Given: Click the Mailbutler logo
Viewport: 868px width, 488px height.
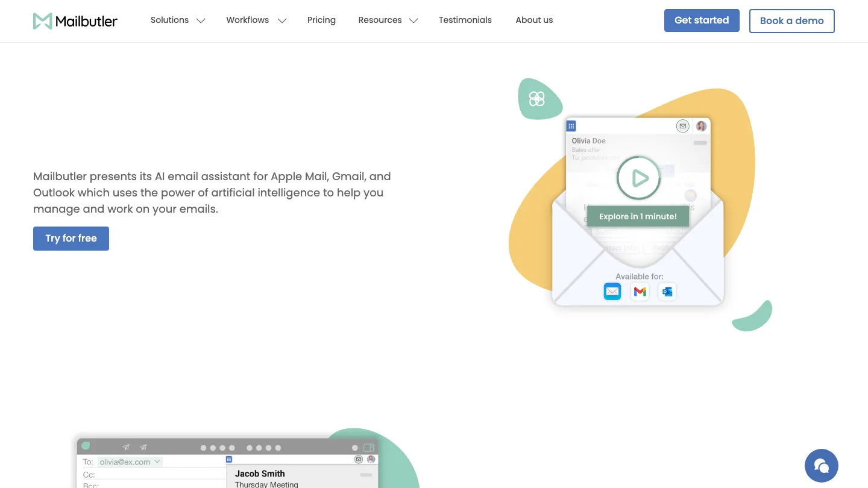Looking at the screenshot, I should pos(75,21).
